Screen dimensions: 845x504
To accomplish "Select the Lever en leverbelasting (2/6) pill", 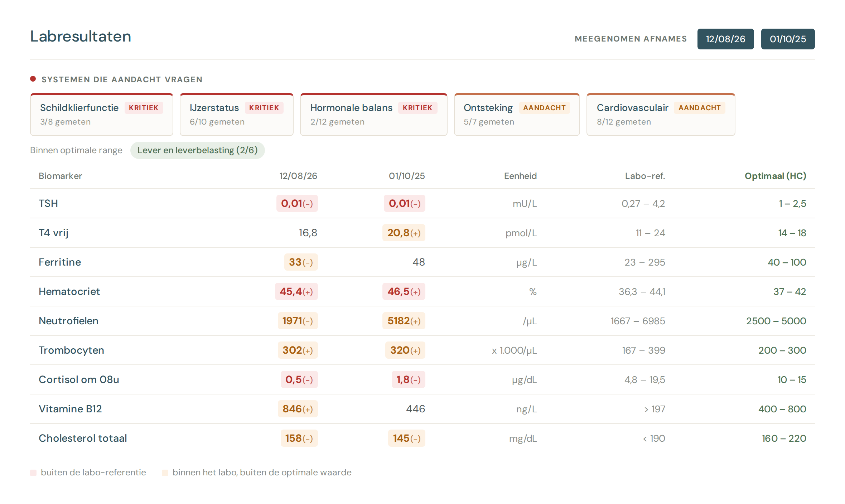I will pos(198,150).
